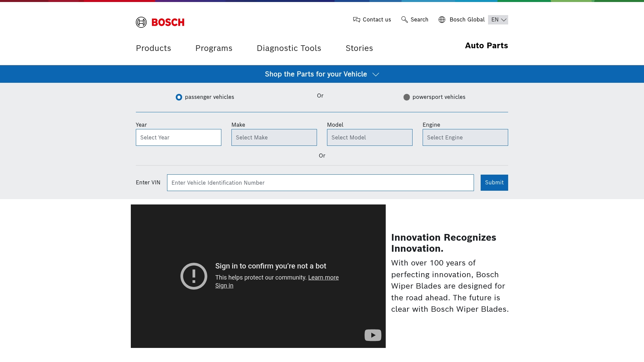The height and width of the screenshot is (362, 644).
Task: Click the Bosch Global link
Action: point(467,20)
